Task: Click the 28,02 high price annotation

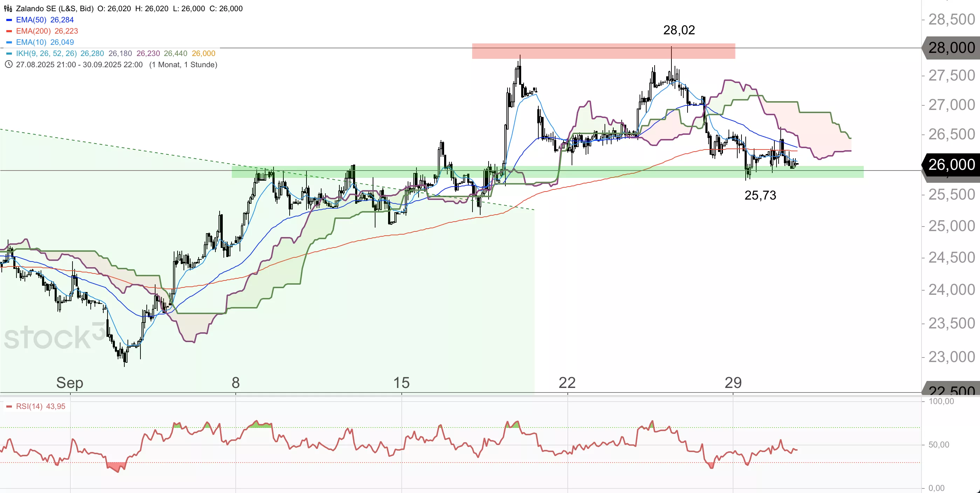Action: point(679,30)
